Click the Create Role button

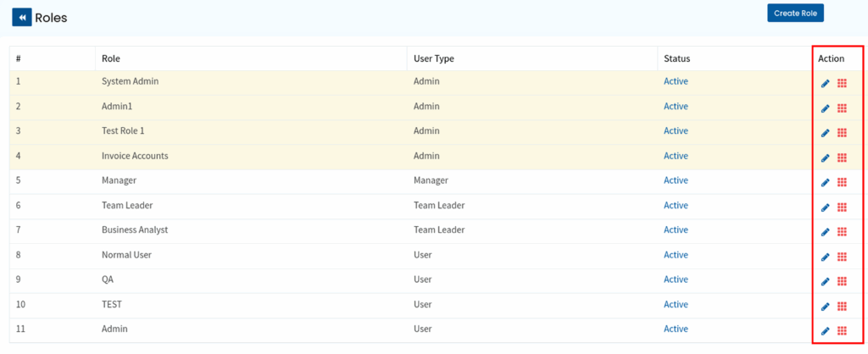tap(795, 13)
